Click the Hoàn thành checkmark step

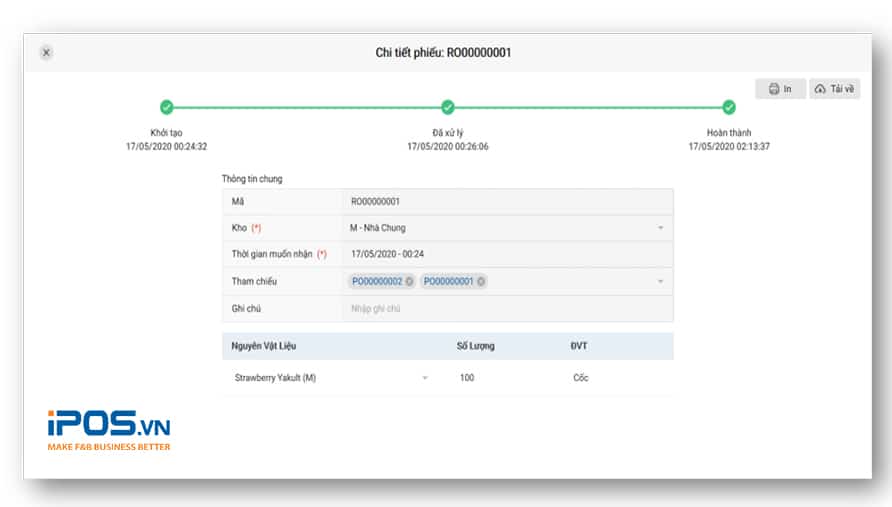click(729, 108)
